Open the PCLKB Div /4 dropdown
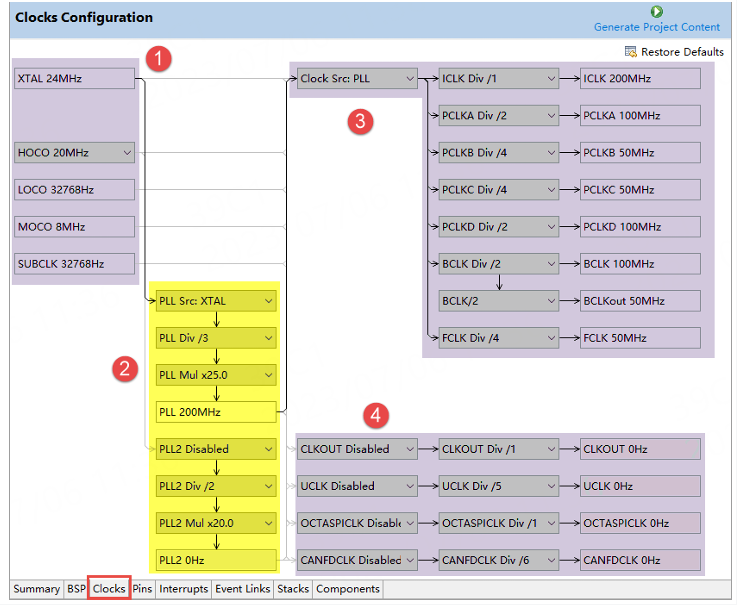 click(x=498, y=153)
